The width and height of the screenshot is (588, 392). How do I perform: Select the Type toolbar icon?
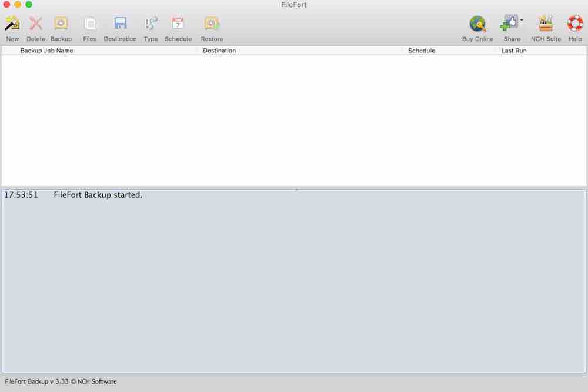pos(151,24)
